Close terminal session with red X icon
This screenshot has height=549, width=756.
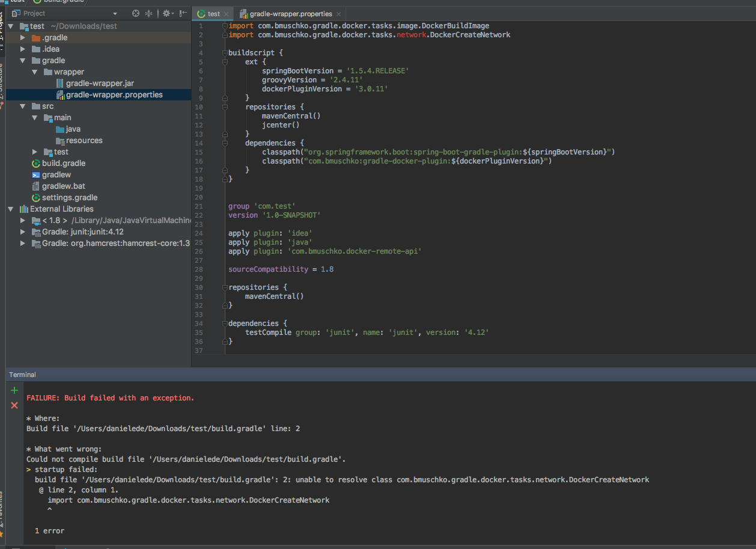point(14,404)
